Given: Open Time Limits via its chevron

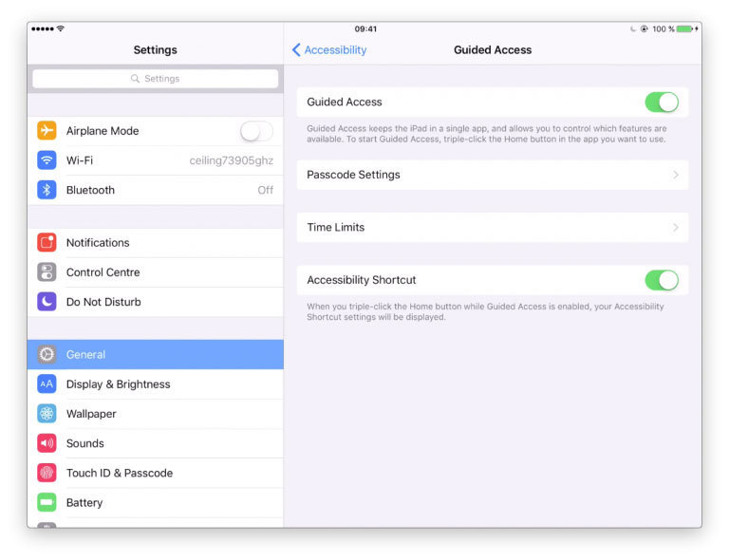Looking at the screenshot, I should (676, 227).
